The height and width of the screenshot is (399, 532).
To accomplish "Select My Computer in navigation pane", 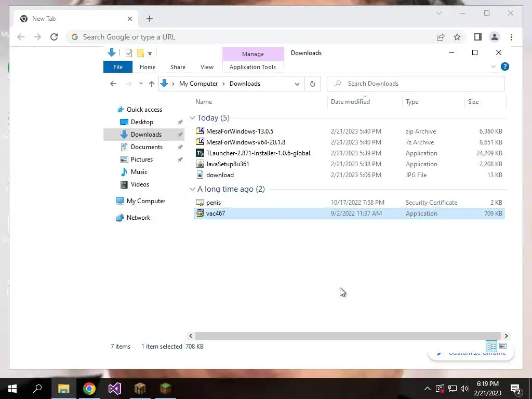I will coord(146,201).
